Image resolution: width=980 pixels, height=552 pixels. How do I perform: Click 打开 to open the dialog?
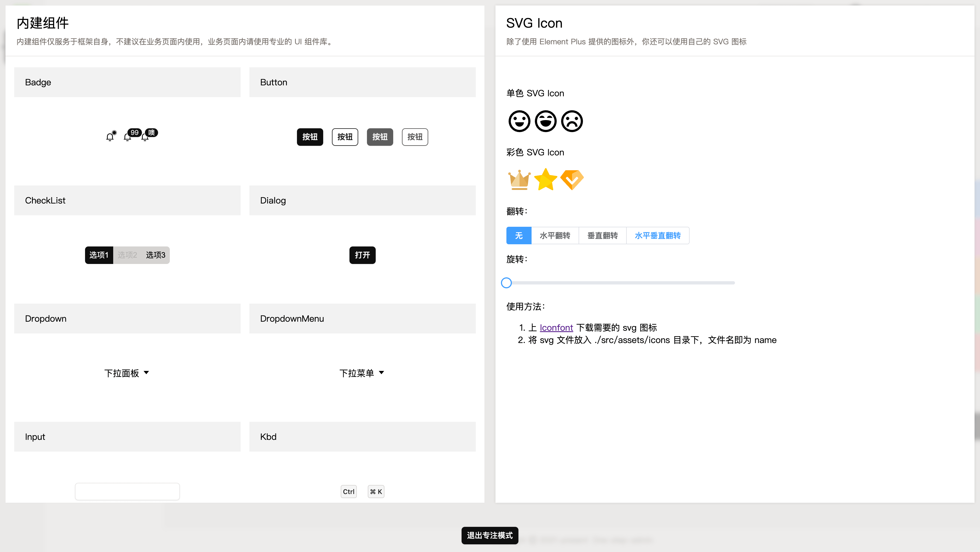coord(362,255)
